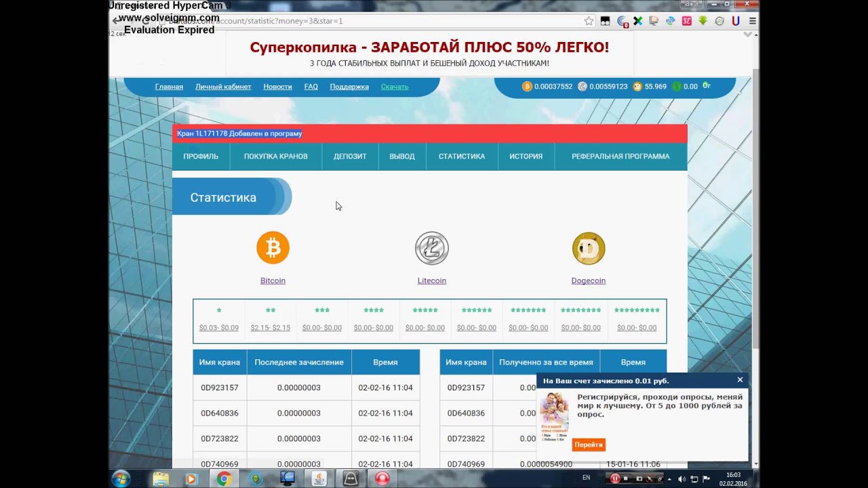Click the pink SE extension icon

tap(686, 21)
